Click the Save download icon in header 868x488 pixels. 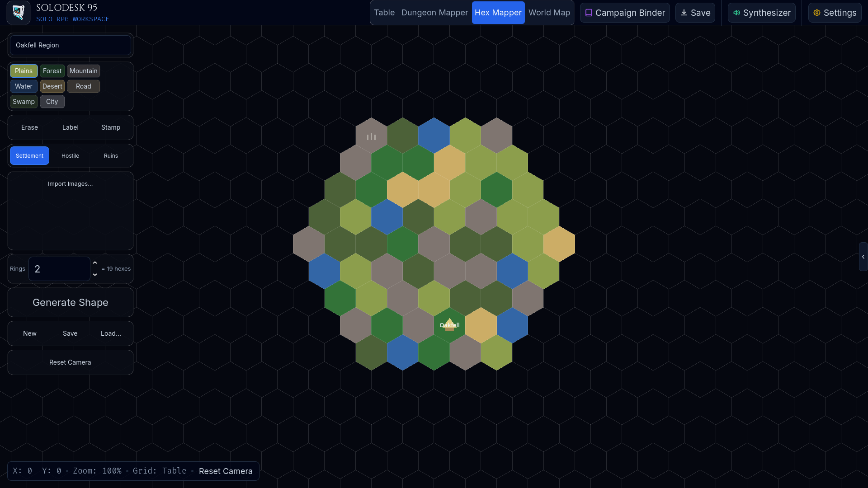coord(684,13)
